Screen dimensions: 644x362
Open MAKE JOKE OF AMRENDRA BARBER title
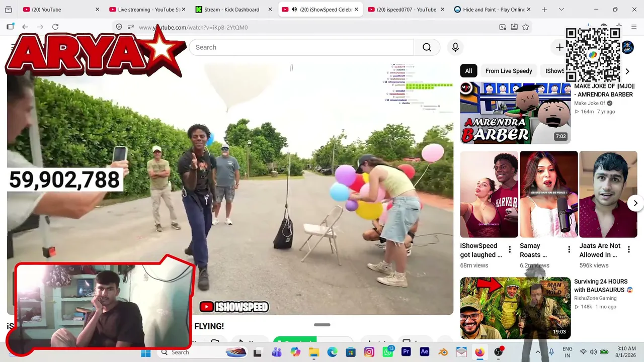[604, 90]
